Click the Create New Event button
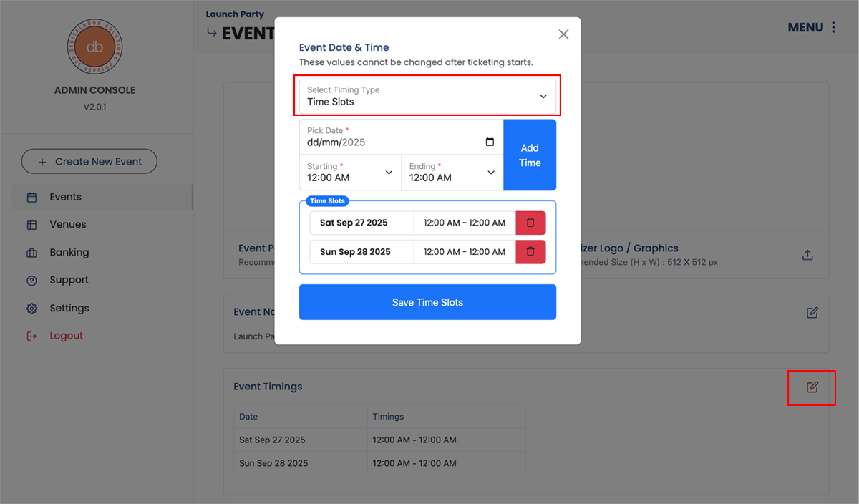The image size is (859, 504). click(89, 162)
